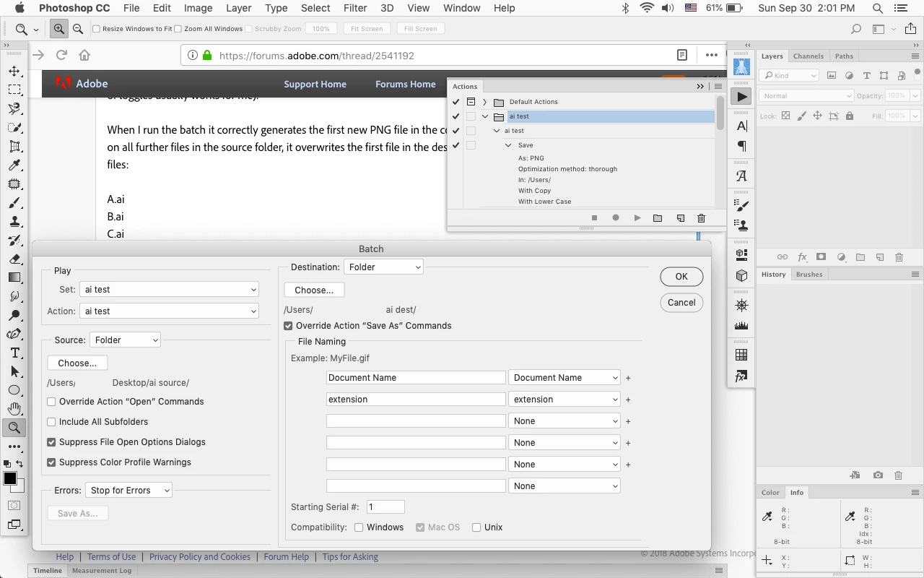924x578 pixels.
Task: Uncheck Suppress File Open Options Dialogs
Action: (x=51, y=442)
